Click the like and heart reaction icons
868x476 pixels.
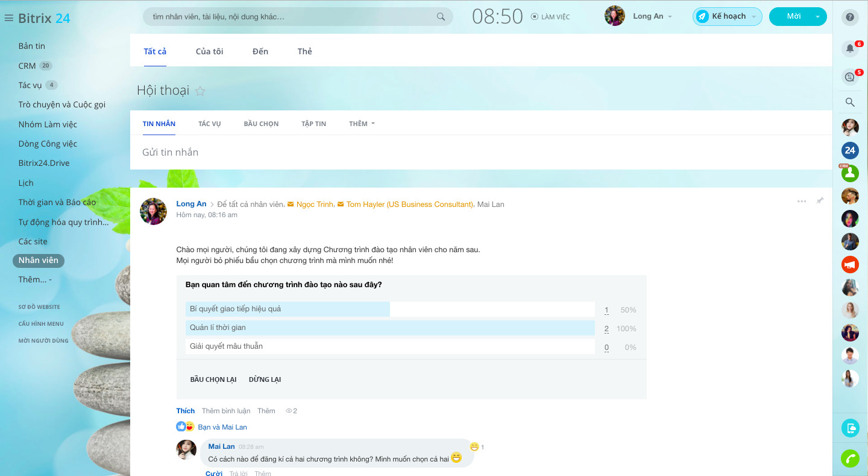185,427
